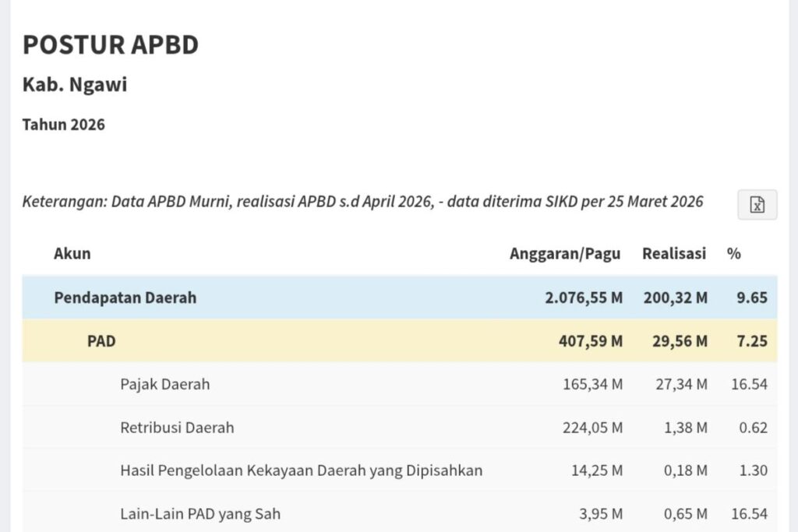
Task: Click the POSTUR APBD heading
Action: click(x=111, y=44)
